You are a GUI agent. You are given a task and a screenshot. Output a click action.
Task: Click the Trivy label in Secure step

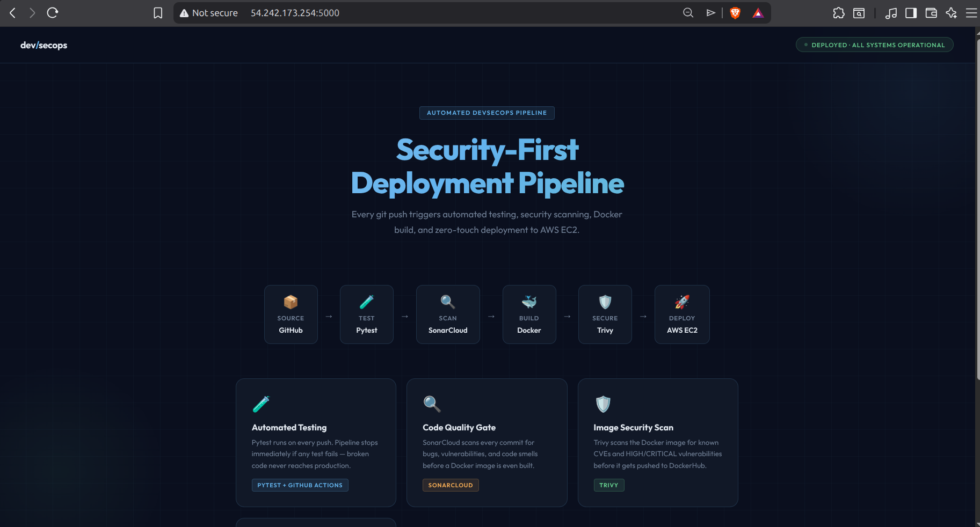coord(605,330)
